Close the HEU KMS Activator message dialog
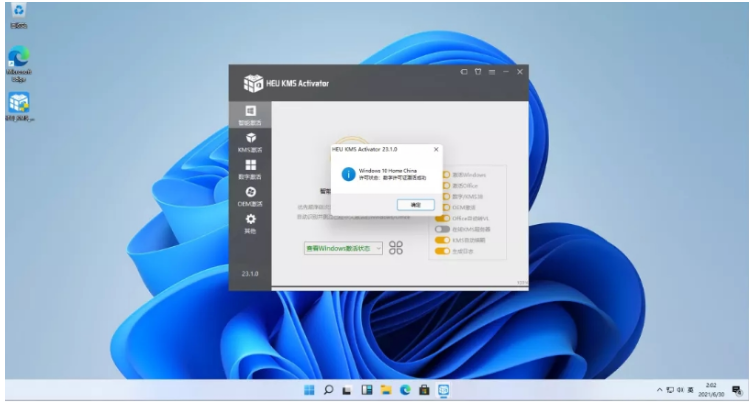The image size is (755, 407). tap(435, 148)
